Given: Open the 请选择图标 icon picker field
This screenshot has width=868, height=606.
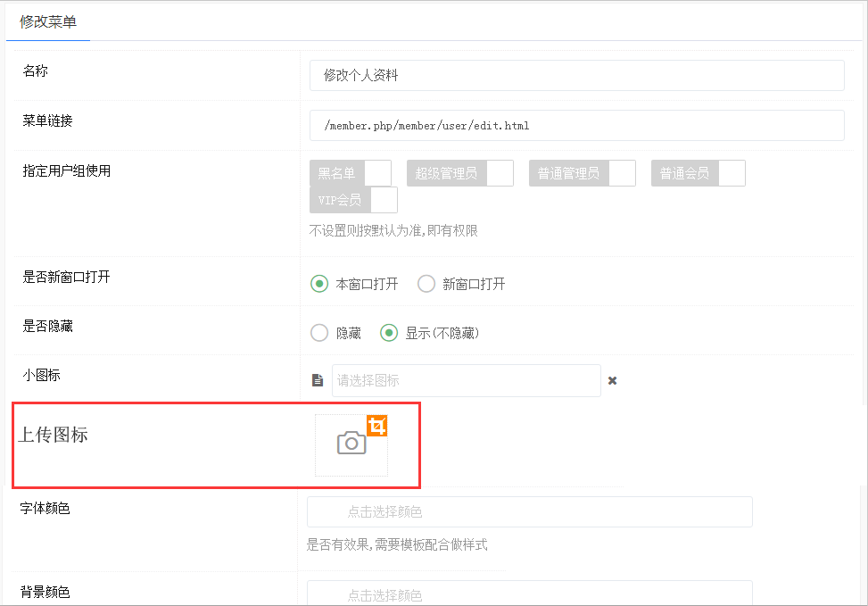Looking at the screenshot, I should pyautogui.click(x=466, y=380).
